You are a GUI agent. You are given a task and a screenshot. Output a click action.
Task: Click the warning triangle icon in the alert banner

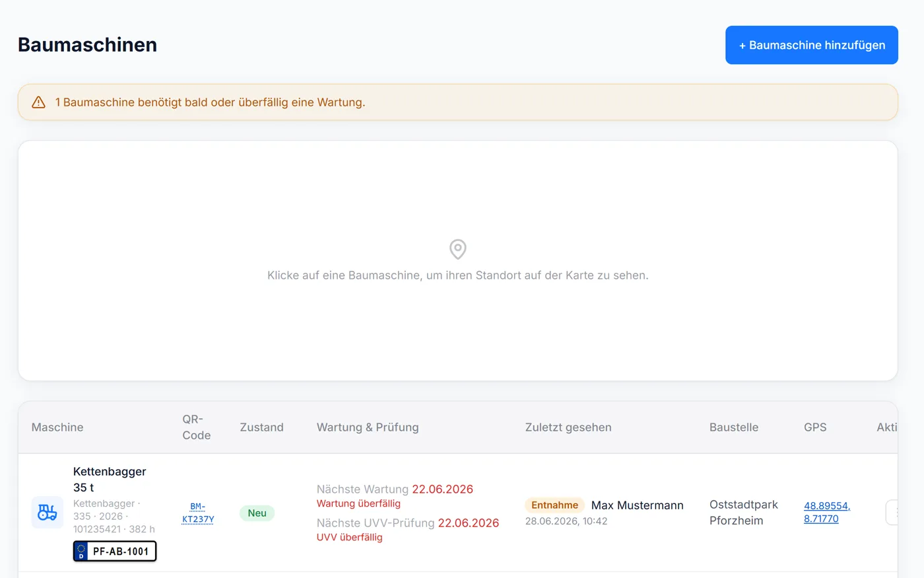[x=39, y=102]
